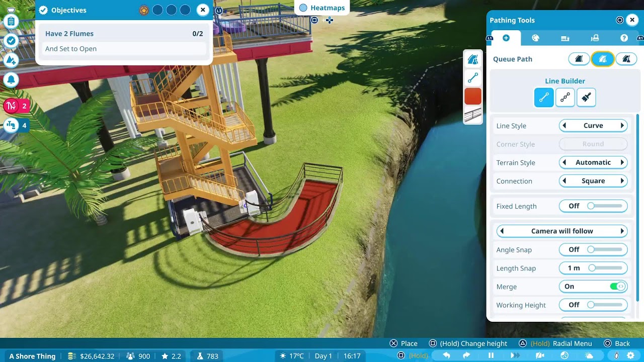The height and width of the screenshot is (362, 644).
Task: Switch to the build (plus) tab
Action: click(x=506, y=38)
